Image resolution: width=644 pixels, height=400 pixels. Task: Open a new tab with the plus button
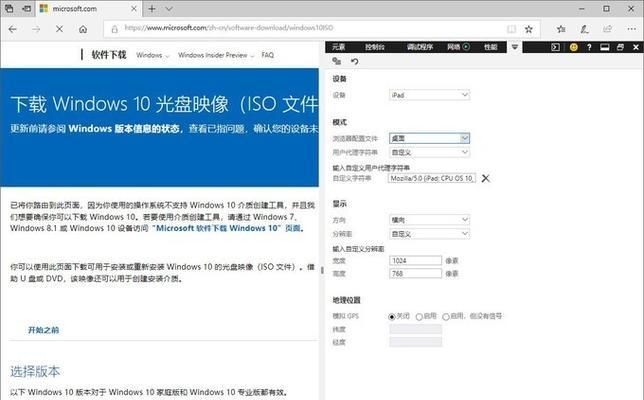(x=152, y=9)
